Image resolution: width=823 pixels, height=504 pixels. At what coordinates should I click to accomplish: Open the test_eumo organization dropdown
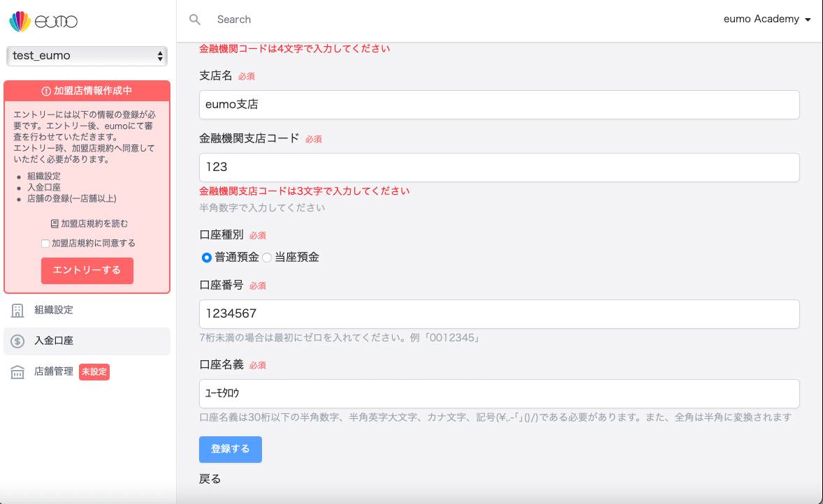[87, 56]
